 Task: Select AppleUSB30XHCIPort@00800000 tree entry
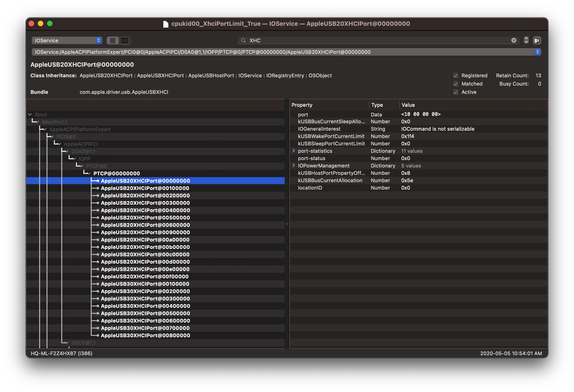(x=145, y=336)
